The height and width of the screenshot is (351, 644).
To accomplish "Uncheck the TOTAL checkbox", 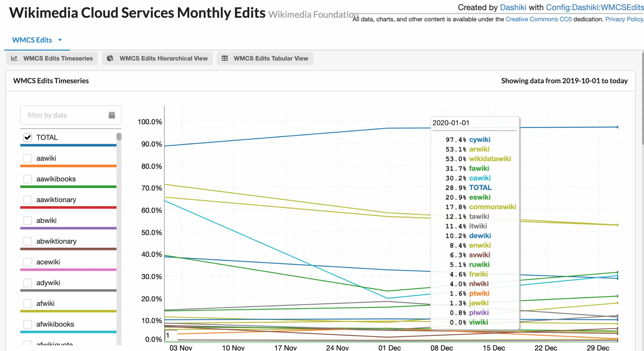I will pyautogui.click(x=28, y=137).
